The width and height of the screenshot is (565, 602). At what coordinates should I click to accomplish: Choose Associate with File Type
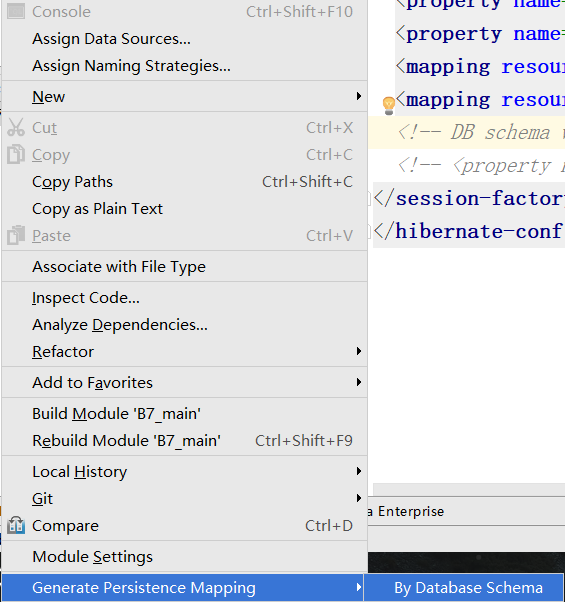(x=185, y=266)
